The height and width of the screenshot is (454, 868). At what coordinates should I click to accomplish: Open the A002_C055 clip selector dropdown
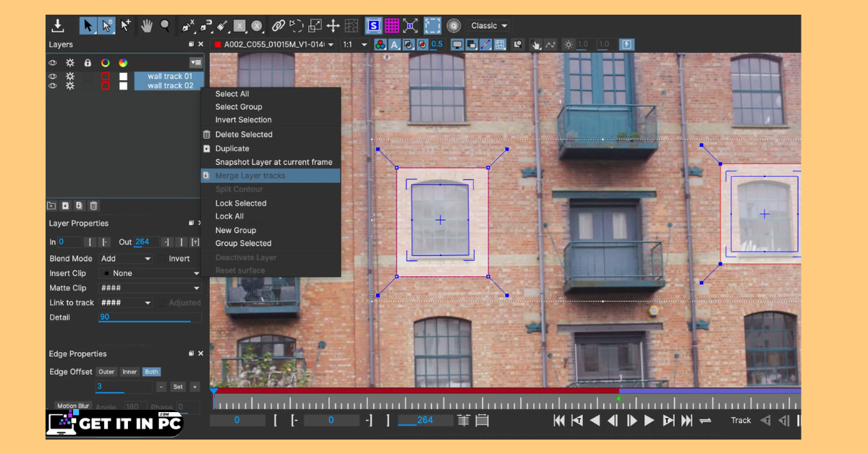[x=274, y=45]
